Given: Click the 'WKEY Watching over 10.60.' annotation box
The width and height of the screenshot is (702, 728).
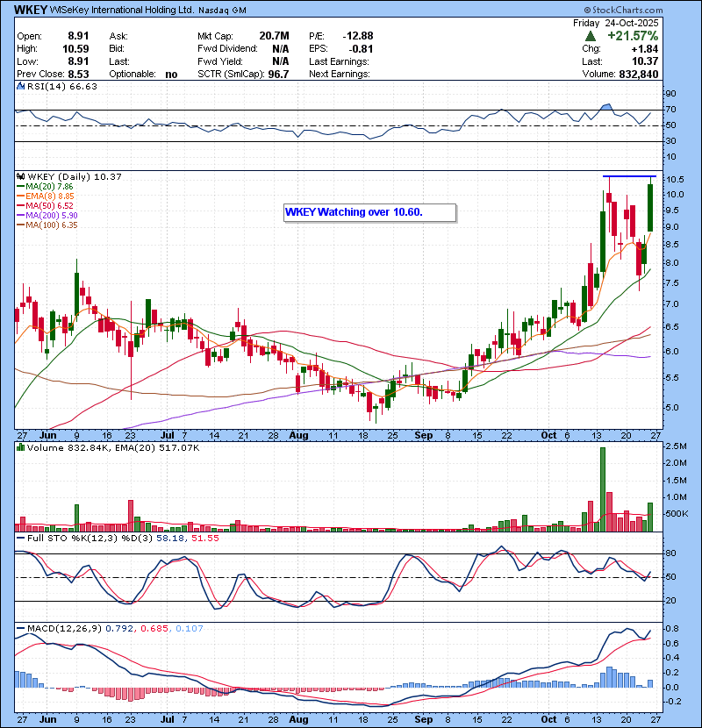Looking at the screenshot, I should [369, 212].
